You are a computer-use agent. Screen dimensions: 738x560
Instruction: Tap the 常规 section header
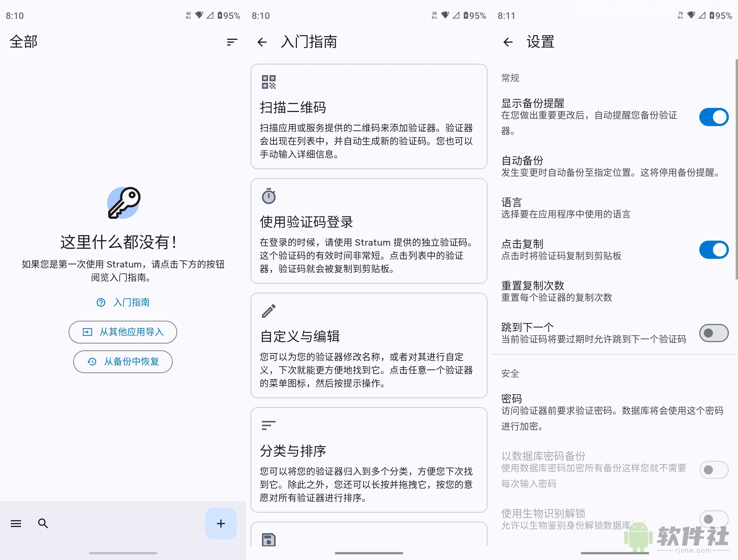(510, 78)
